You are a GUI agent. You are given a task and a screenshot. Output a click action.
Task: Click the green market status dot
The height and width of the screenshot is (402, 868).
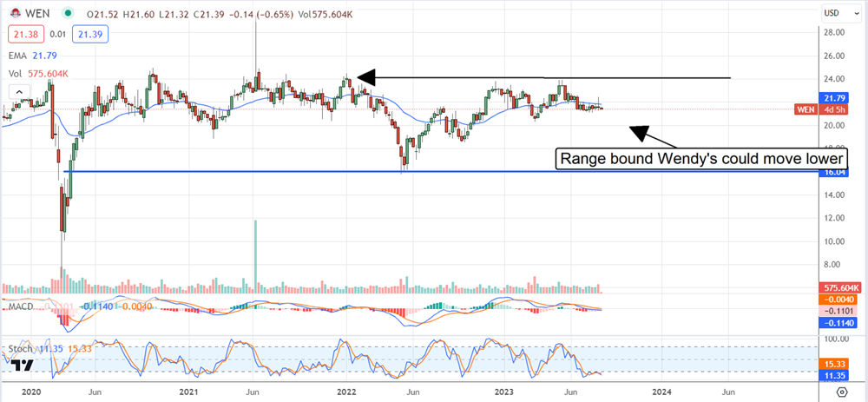[68, 12]
